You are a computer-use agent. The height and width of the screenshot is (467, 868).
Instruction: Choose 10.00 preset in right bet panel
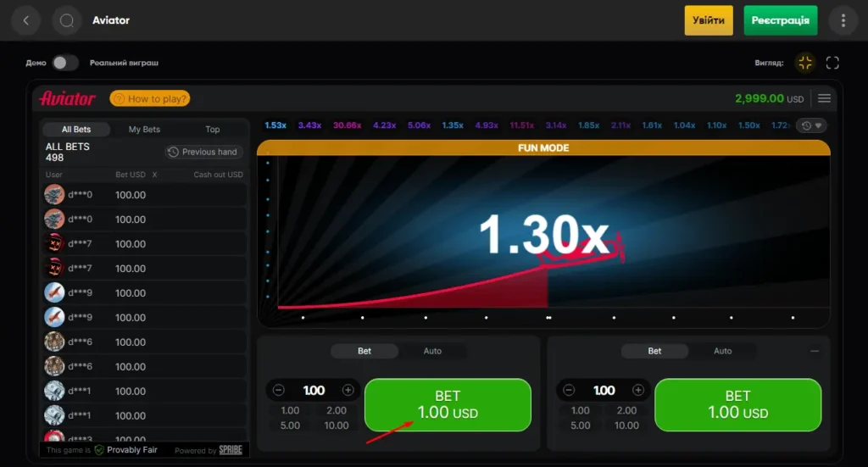coord(626,425)
